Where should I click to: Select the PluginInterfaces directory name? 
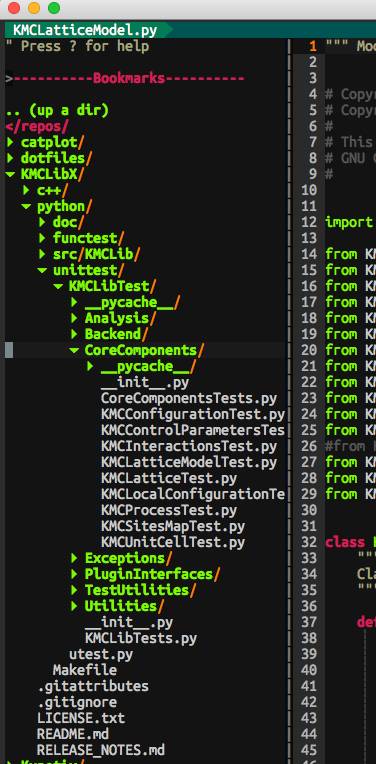pyautogui.click(x=149, y=574)
